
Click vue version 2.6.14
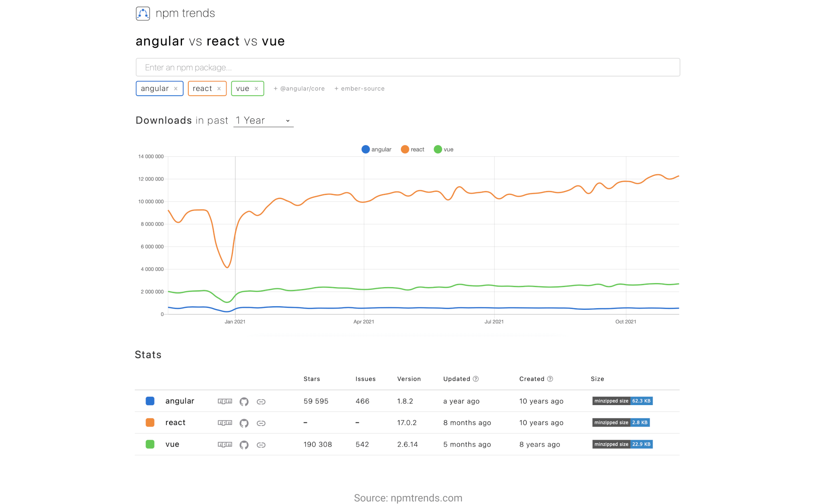coord(407,444)
